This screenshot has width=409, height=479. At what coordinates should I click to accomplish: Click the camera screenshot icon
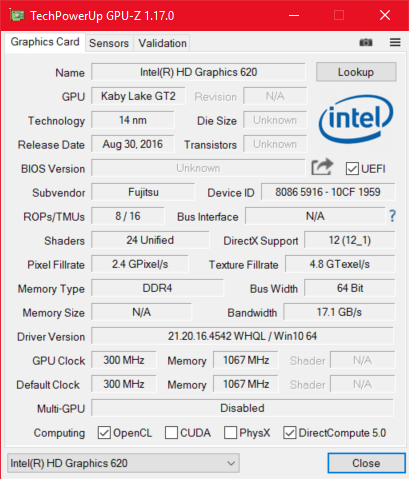(366, 42)
